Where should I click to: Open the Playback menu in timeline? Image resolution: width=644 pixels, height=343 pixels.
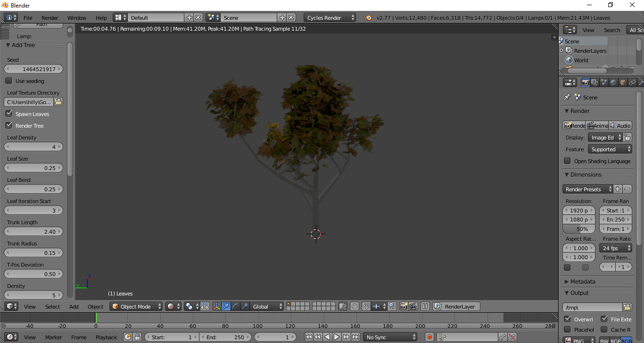(107, 337)
